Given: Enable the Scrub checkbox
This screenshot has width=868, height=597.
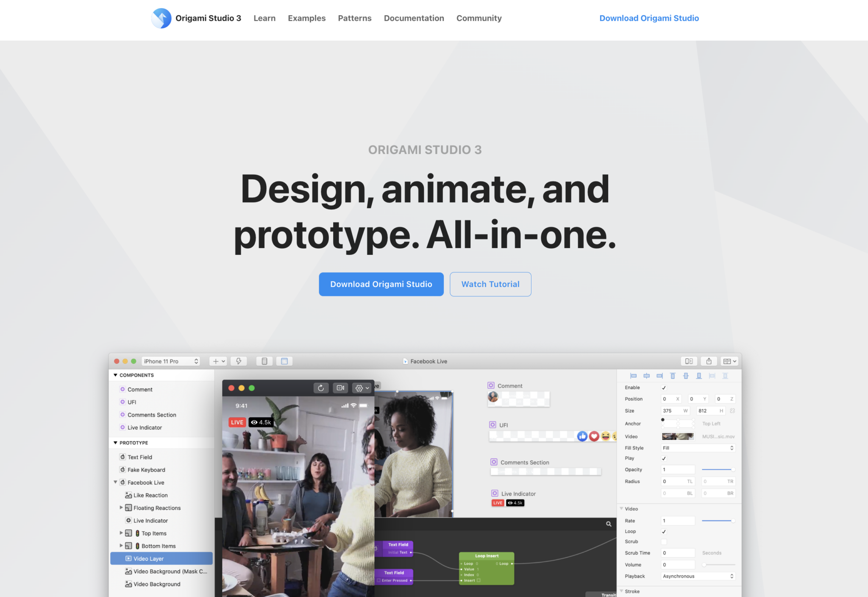Looking at the screenshot, I should pos(664,541).
